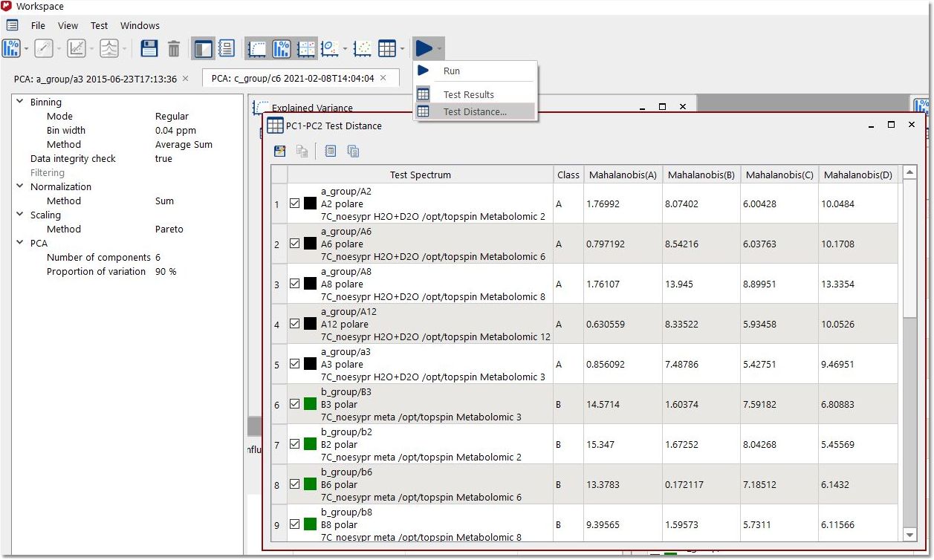The image size is (934, 560).
Task: Click the stacked lists icon in Test Distance toolbar
Action: (353, 151)
